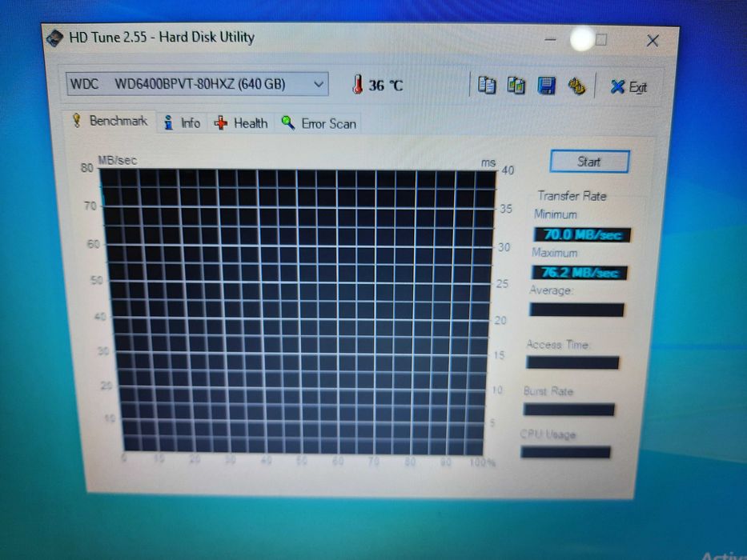
Task: Open the hard disk selection dropdown
Action: tap(197, 84)
